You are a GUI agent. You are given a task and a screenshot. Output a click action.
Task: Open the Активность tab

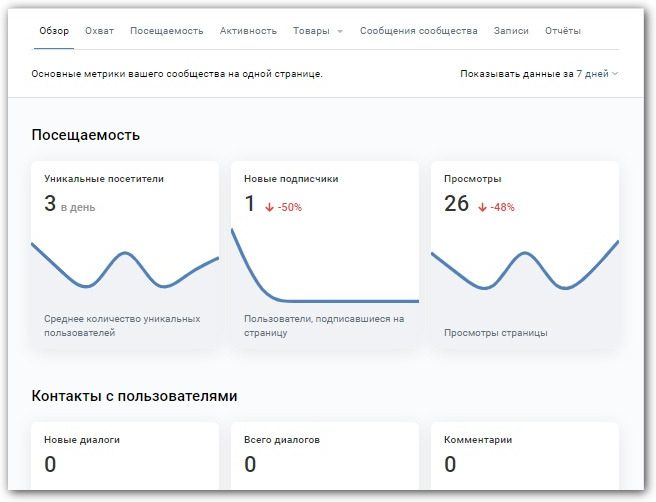pos(248,31)
